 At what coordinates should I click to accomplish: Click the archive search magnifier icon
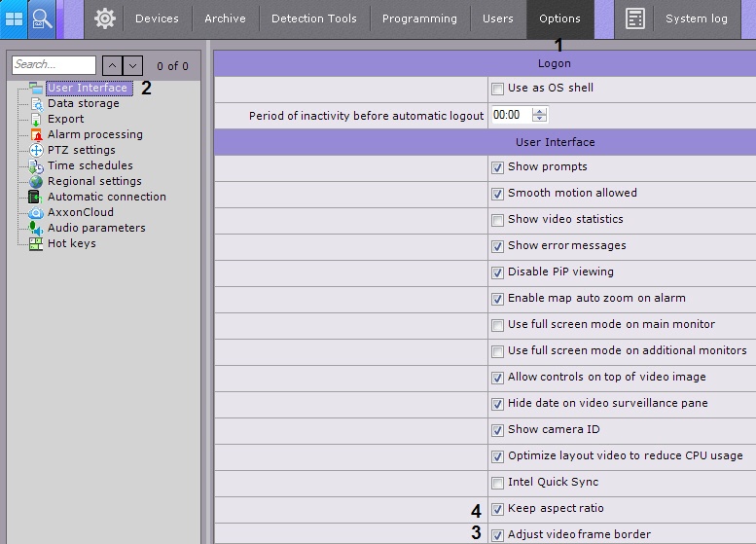pos(42,18)
